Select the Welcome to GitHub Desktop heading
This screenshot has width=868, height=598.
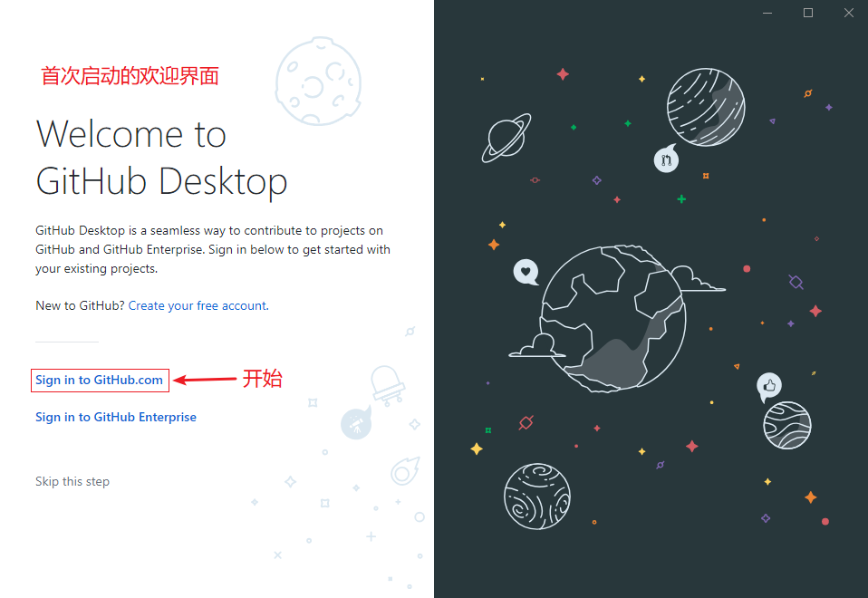tap(161, 158)
